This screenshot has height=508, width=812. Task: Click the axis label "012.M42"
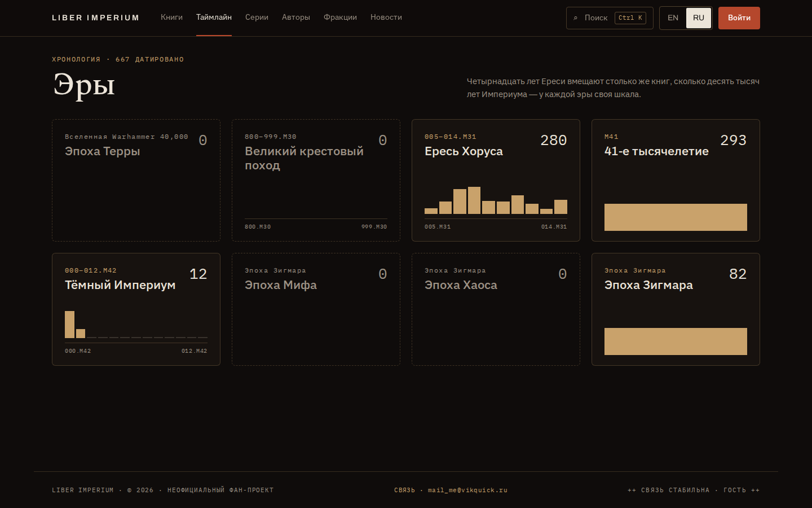point(194,351)
